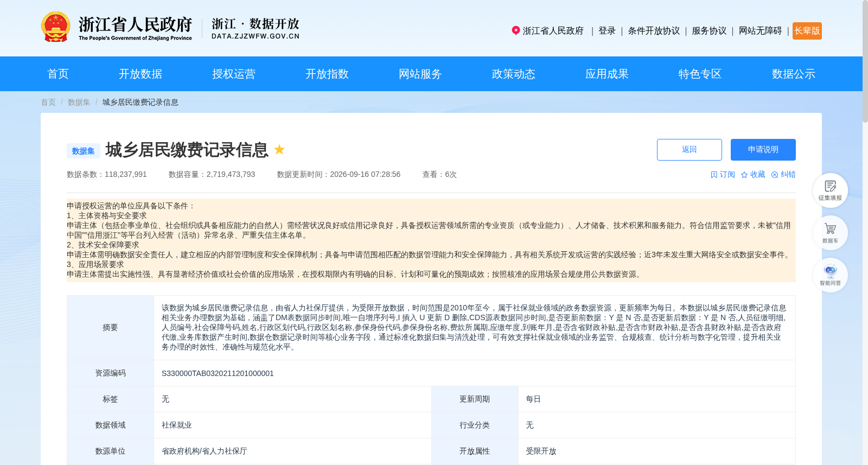Screen dimensions: 868x465
Task: Open 应用成果 menu item
Action: point(607,74)
